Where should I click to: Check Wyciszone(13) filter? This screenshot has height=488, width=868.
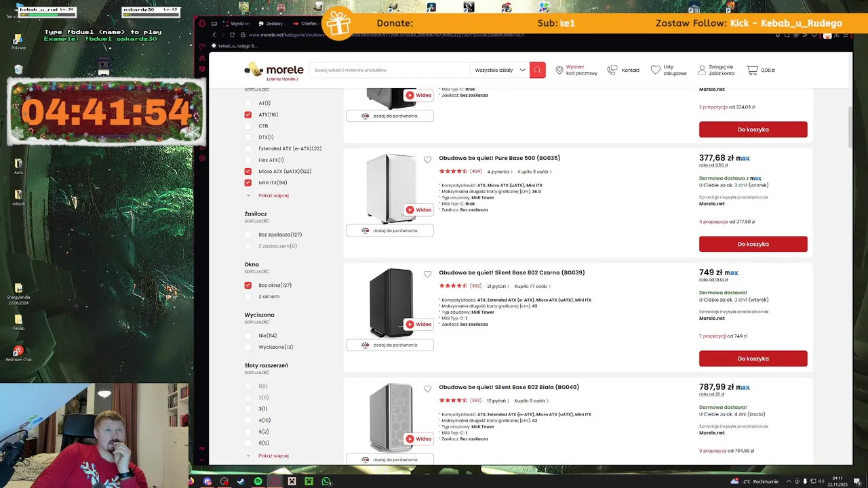[x=248, y=347]
